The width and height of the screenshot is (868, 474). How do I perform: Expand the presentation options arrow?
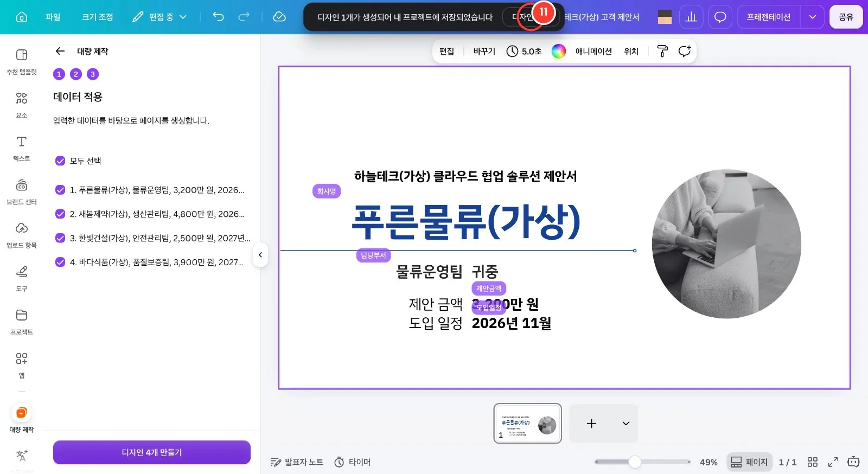pyautogui.click(x=812, y=17)
